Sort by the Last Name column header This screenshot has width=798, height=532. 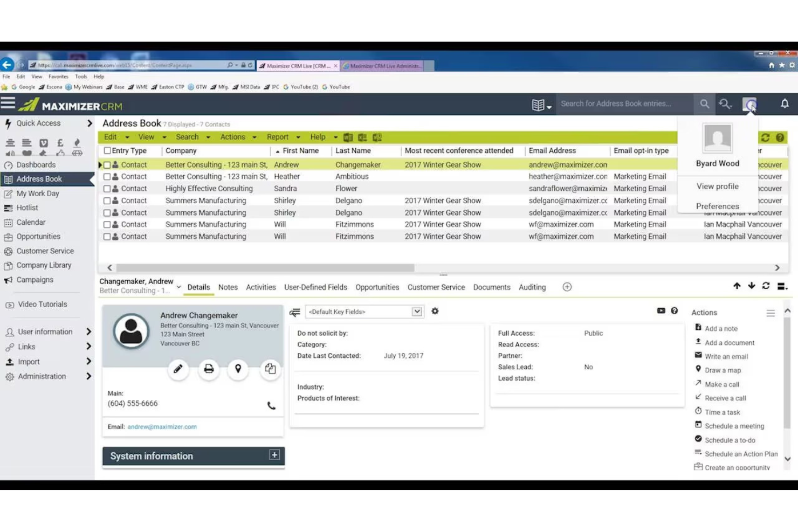tap(353, 151)
